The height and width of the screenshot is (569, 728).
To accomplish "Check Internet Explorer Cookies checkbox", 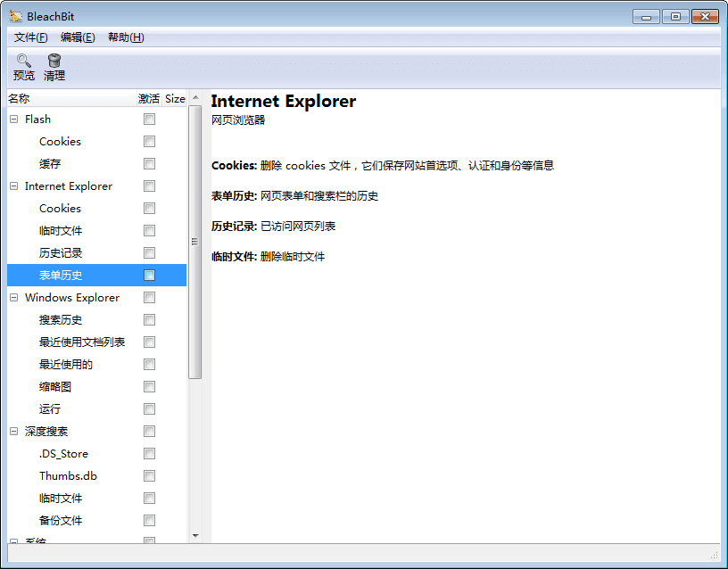I will coord(150,209).
